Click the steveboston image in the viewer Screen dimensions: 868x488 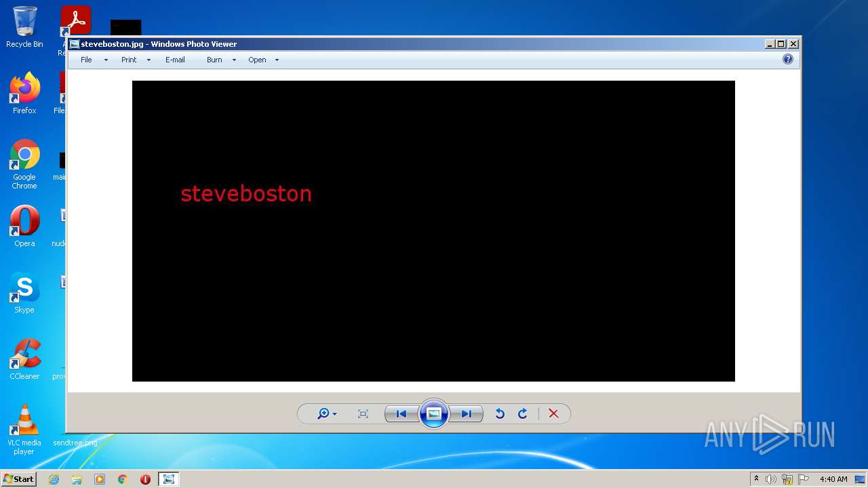(x=433, y=231)
